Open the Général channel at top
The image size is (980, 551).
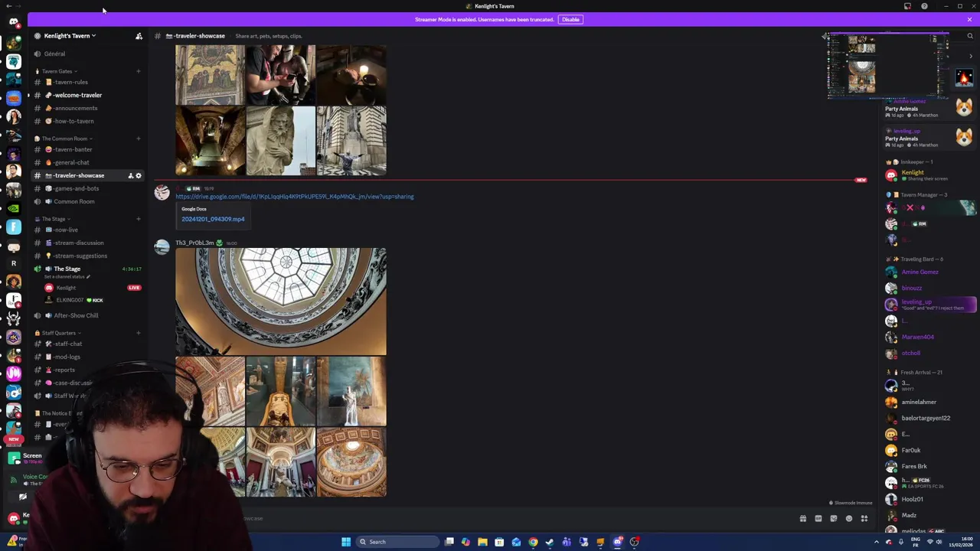click(54, 54)
